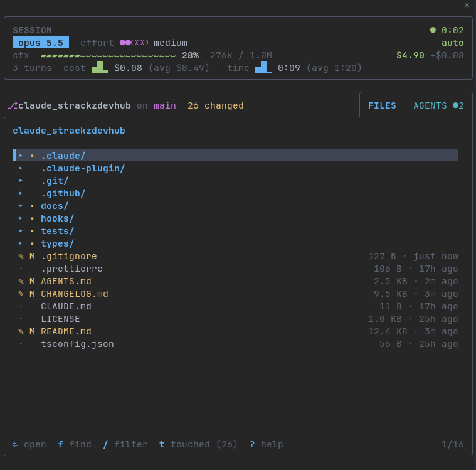Expand the .git/ folder arrow
Image resolution: width=476 pixels, height=470 pixels.
click(21, 181)
